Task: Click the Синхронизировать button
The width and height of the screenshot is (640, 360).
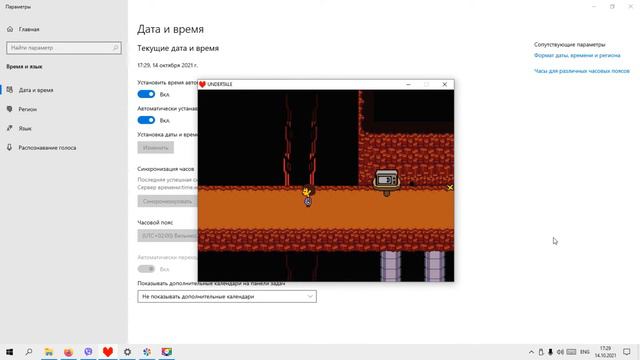Action: (x=167, y=201)
